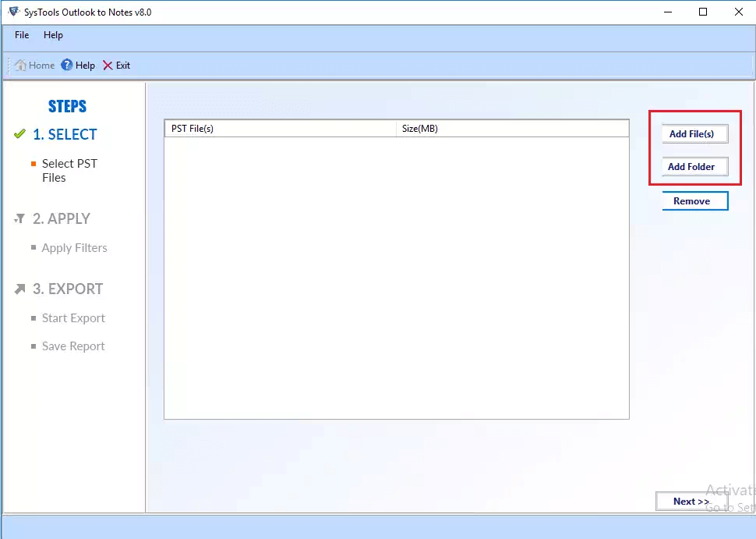Select the checkmark icon beside 1. SELECT

tap(20, 134)
